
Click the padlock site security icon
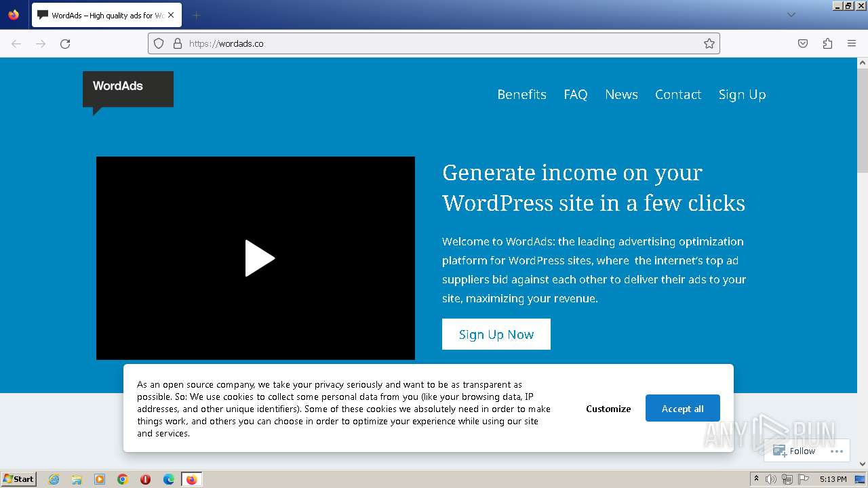[x=178, y=43]
